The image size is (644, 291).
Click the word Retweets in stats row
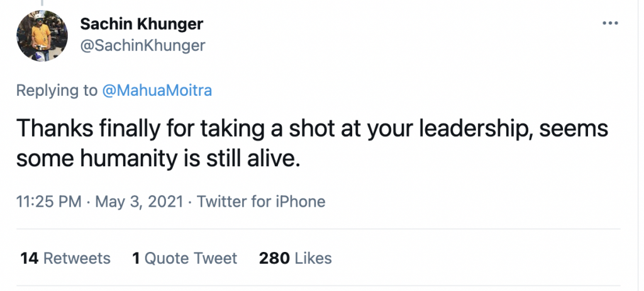coord(77,258)
